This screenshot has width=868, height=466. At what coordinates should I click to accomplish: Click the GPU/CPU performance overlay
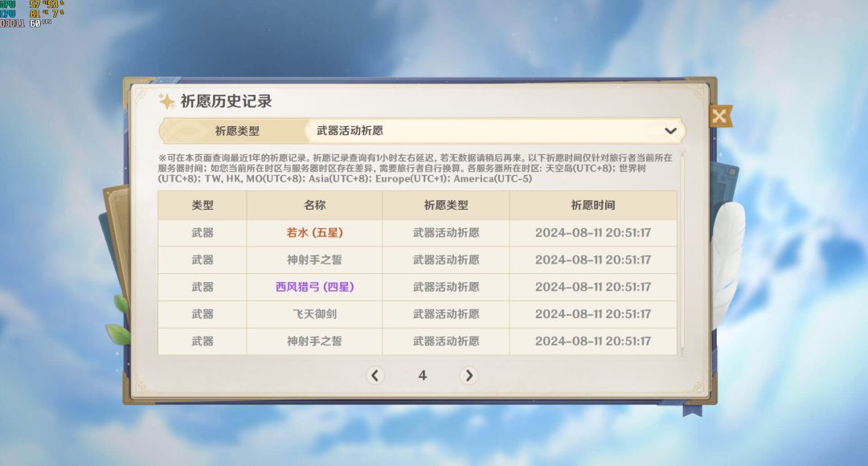[x=32, y=14]
